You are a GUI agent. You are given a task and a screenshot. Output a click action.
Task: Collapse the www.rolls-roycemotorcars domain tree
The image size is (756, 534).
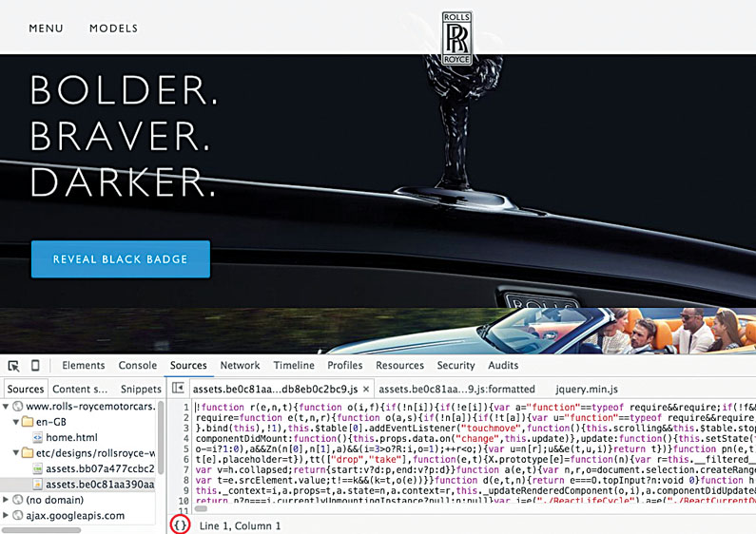tap(6, 407)
